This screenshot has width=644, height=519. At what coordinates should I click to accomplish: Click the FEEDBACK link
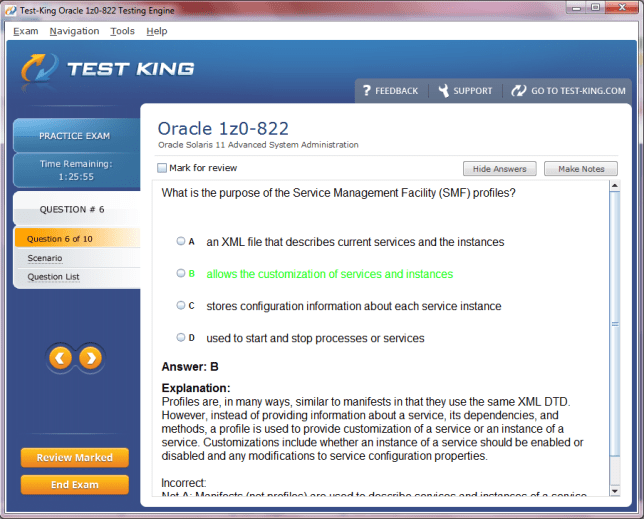[396, 91]
